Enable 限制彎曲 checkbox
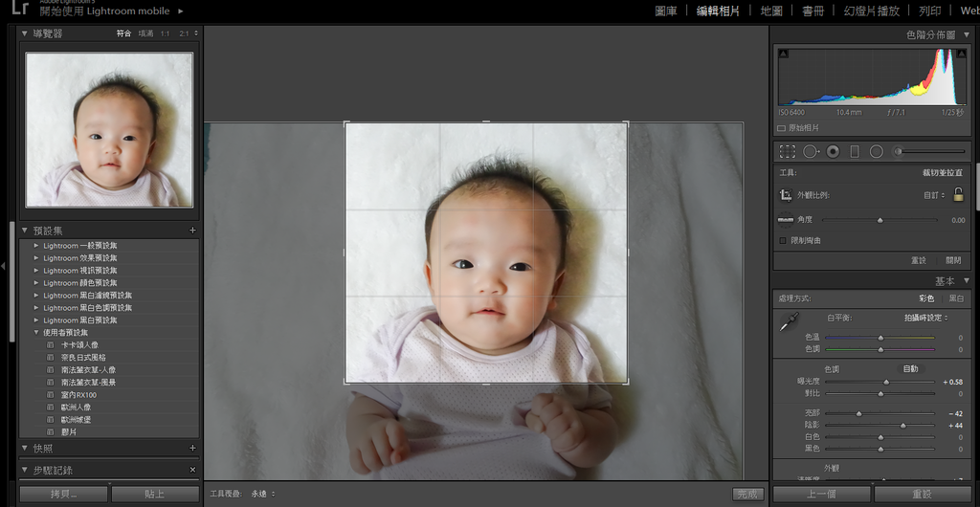The width and height of the screenshot is (980, 507). tap(783, 240)
